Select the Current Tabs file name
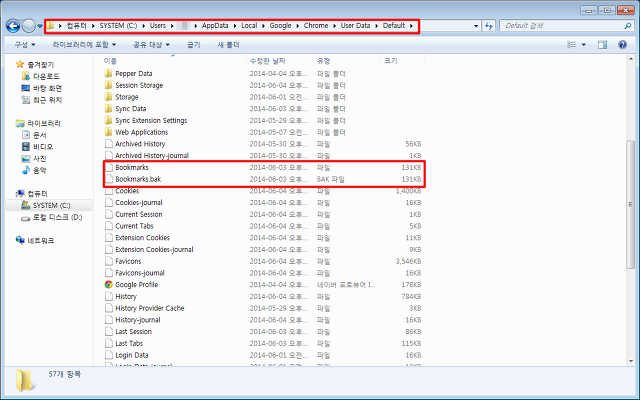This screenshot has width=640, height=400. 134,226
